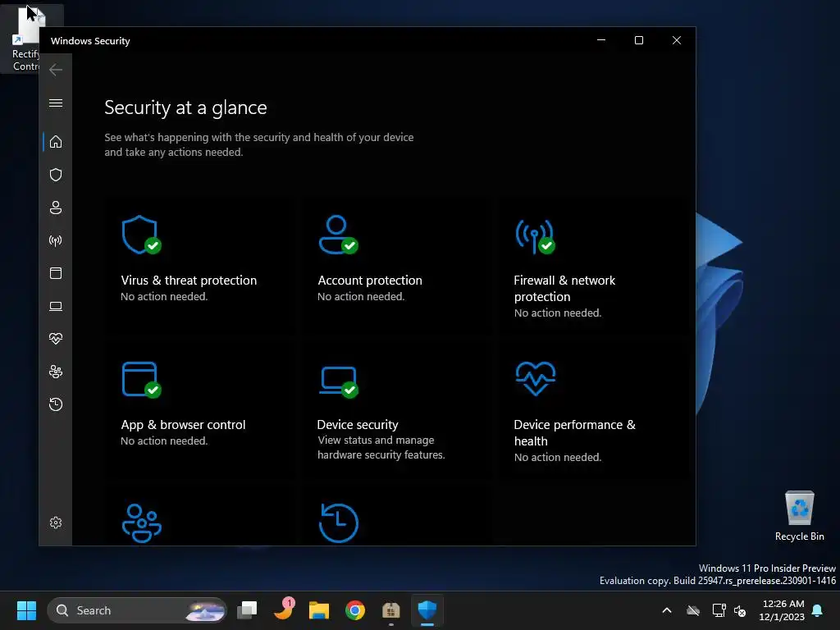This screenshot has width=840, height=630.
Task: Open App & browser control title
Action: click(x=183, y=424)
